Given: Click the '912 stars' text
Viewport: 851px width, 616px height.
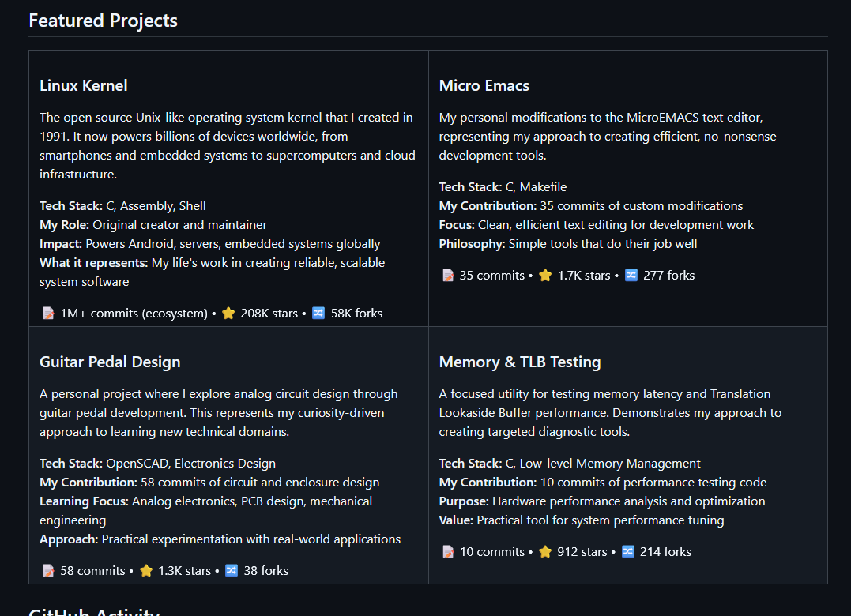Looking at the screenshot, I should [582, 552].
